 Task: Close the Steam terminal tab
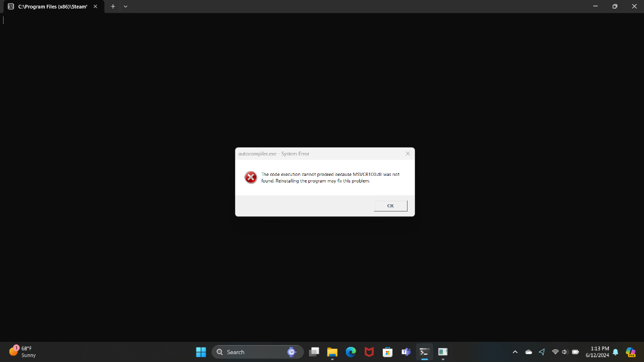[95, 6]
